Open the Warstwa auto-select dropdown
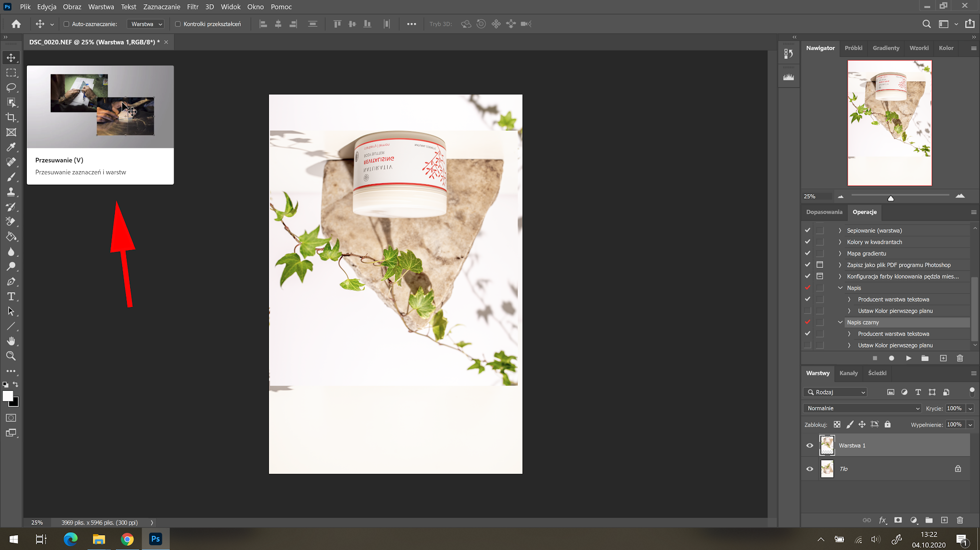 coord(146,24)
